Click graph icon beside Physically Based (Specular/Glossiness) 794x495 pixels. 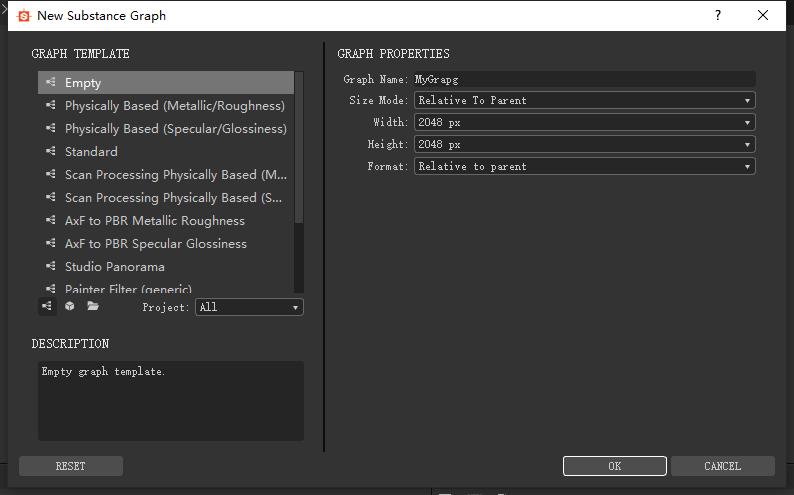pyautogui.click(x=50, y=128)
